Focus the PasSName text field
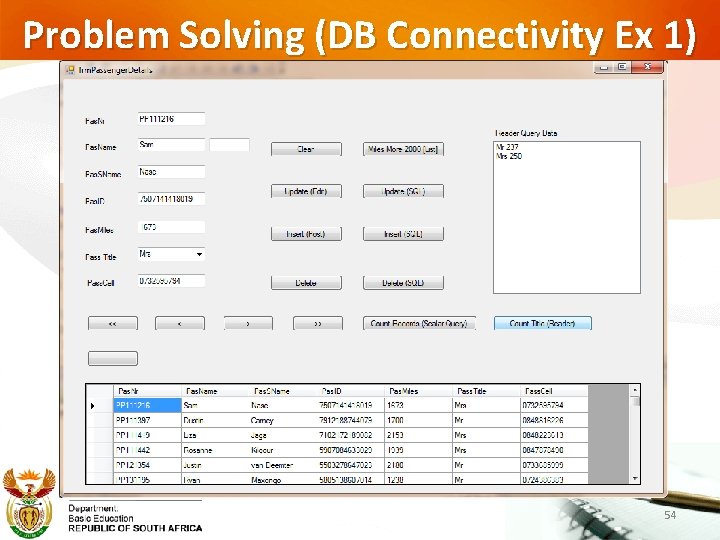 pos(171,172)
